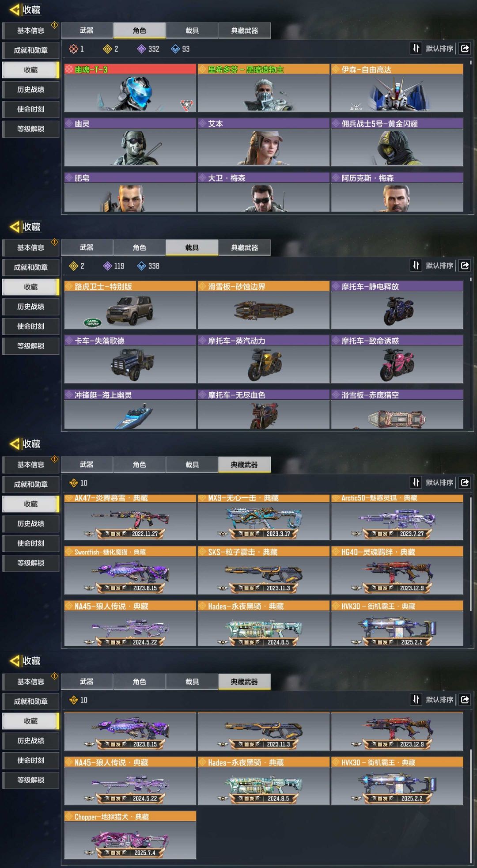Toggle the purple 332 epic character filter

point(141,49)
